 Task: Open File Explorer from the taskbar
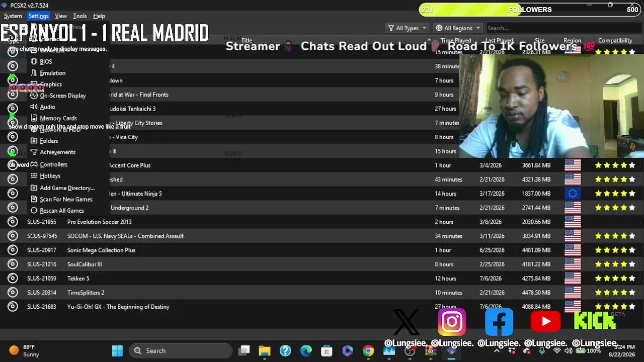tap(265, 351)
